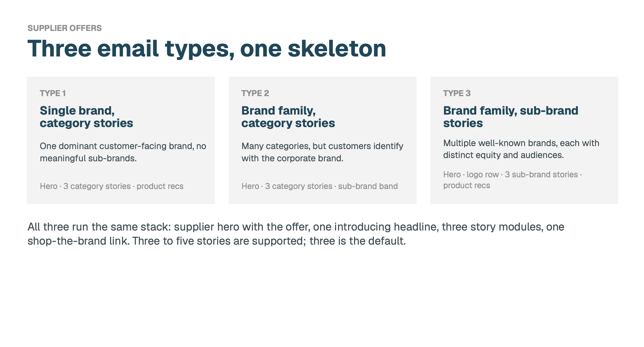Click the 'Three to five stories are supported' sentence
Screen dimensions: 644x347
point(269,241)
